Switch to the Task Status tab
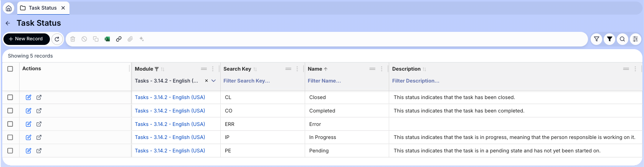 click(42, 8)
